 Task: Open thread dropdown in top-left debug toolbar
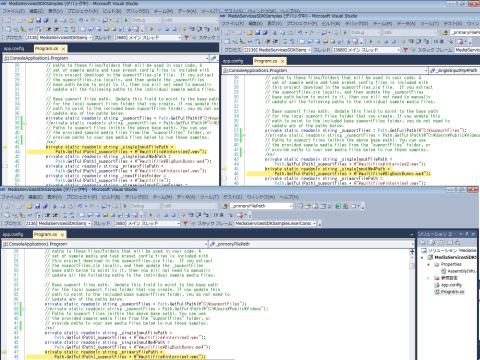pos(148,38)
